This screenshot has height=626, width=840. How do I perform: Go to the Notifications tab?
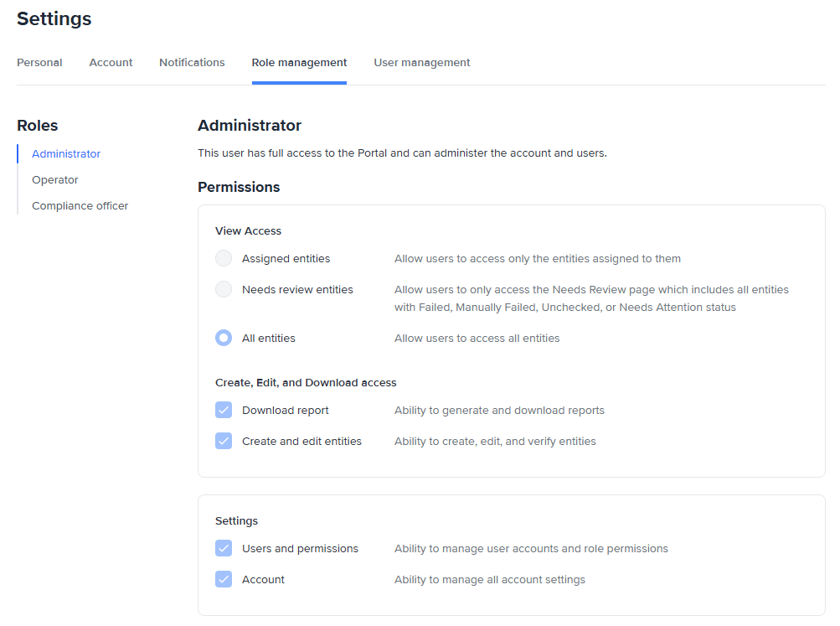[192, 63]
